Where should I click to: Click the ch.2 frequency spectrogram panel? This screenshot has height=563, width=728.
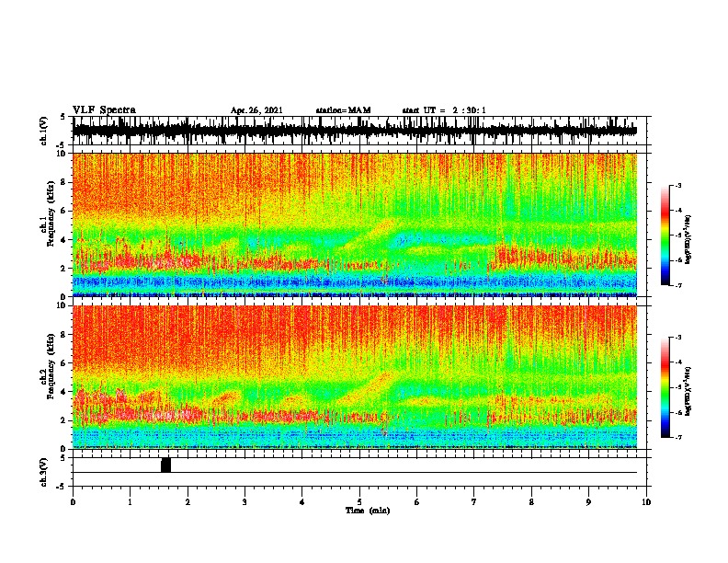355,377
